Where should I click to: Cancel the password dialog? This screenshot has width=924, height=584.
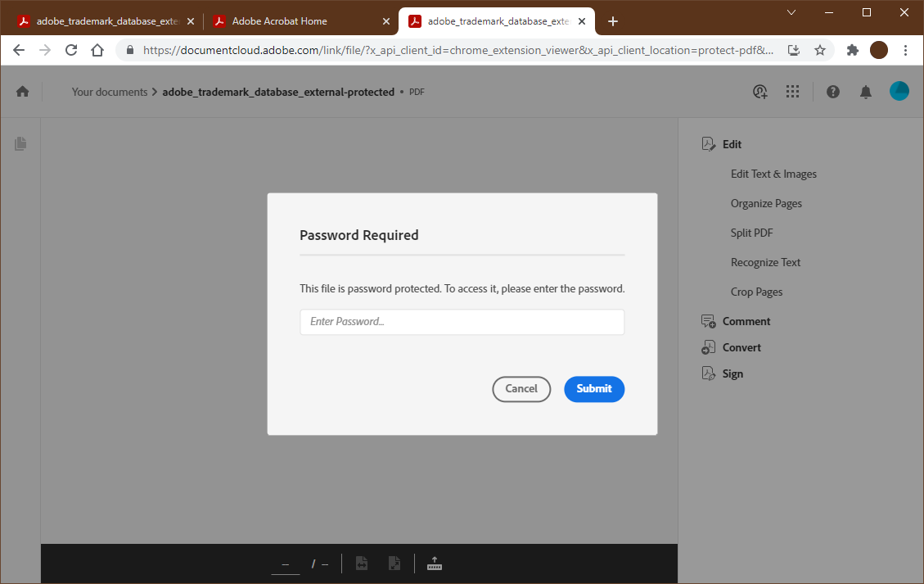click(521, 389)
